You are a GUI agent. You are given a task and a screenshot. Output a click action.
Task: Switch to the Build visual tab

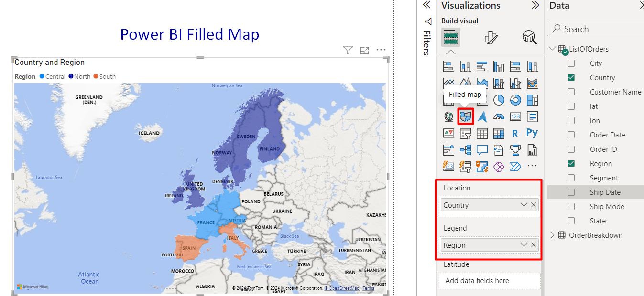(450, 37)
